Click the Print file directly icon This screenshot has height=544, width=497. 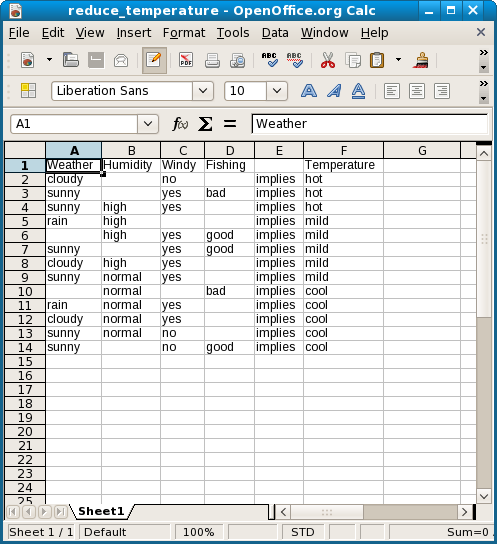212,60
